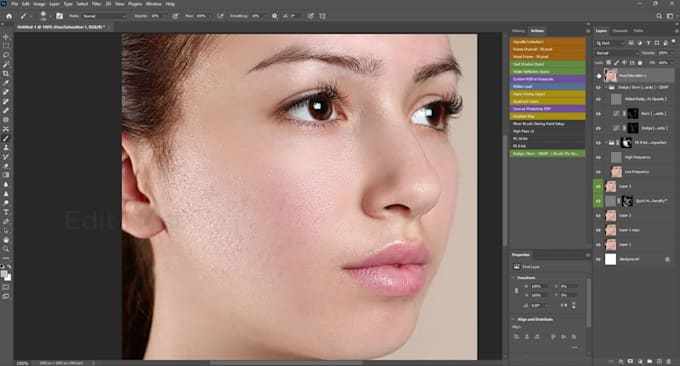The width and height of the screenshot is (680, 366).
Task: Hide the Layer 1 copy layer
Action: tap(598, 230)
